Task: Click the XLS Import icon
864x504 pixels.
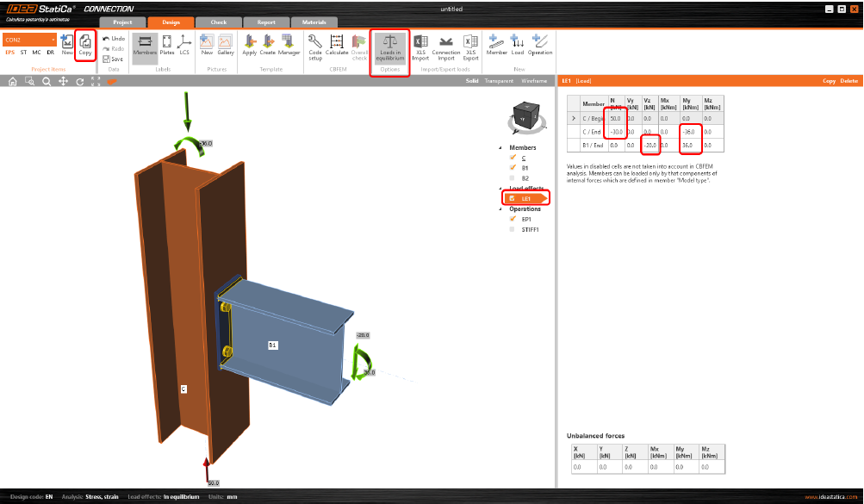Action: pos(420,45)
